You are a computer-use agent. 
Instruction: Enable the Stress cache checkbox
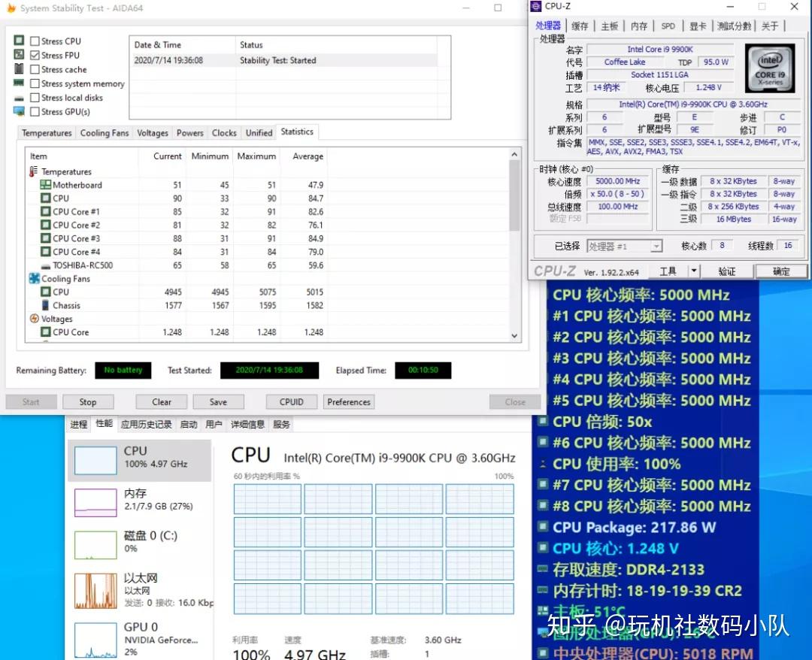coord(35,69)
